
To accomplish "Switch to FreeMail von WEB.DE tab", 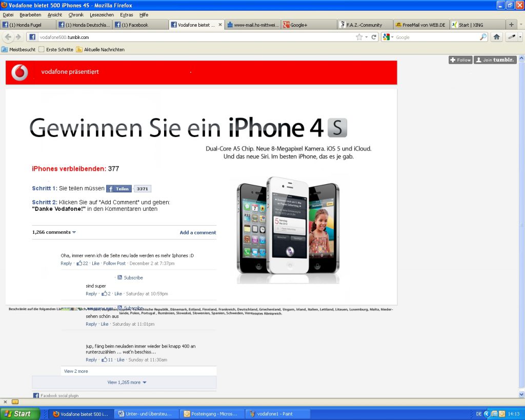I will [421, 25].
